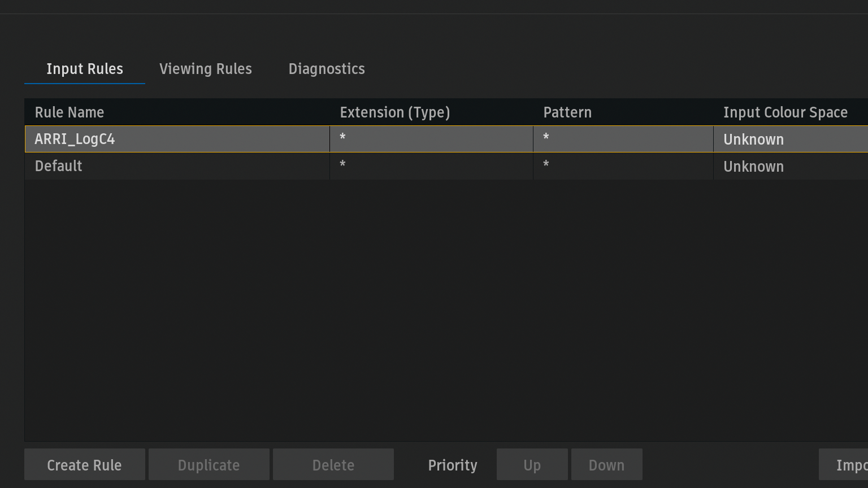Click the Extension (Type) column header
This screenshot has height=488, width=868.
click(x=395, y=112)
